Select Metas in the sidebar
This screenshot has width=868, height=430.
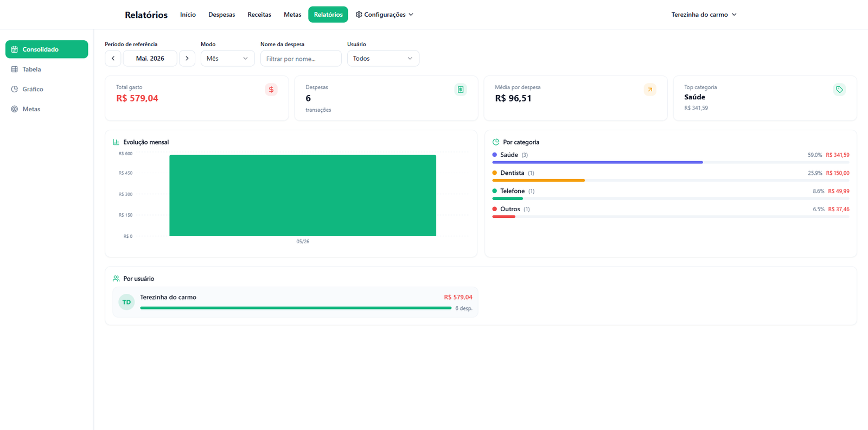coord(47,109)
